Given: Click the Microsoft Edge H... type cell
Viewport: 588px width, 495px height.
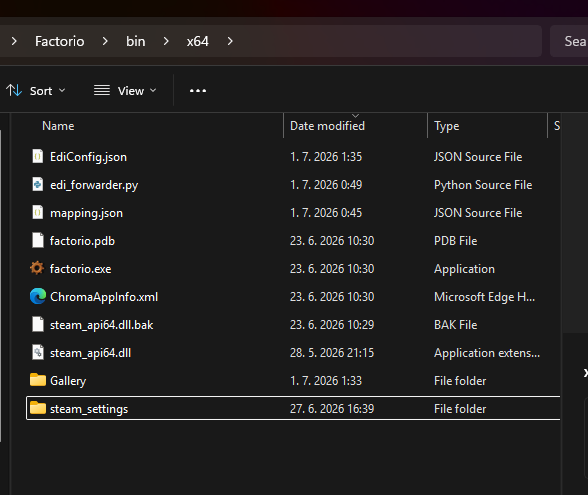Looking at the screenshot, I should [x=484, y=297].
